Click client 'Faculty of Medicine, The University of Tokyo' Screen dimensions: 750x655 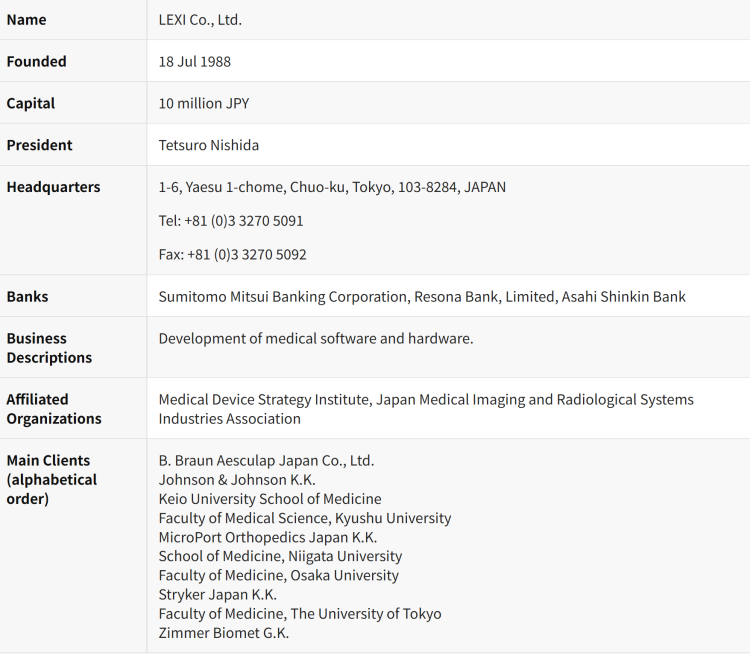300,613
